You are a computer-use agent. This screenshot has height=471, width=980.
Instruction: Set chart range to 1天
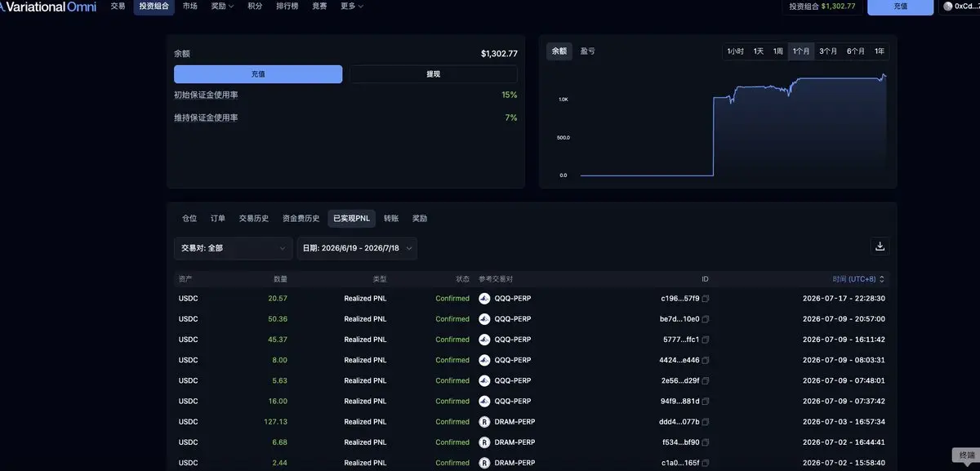coord(759,51)
